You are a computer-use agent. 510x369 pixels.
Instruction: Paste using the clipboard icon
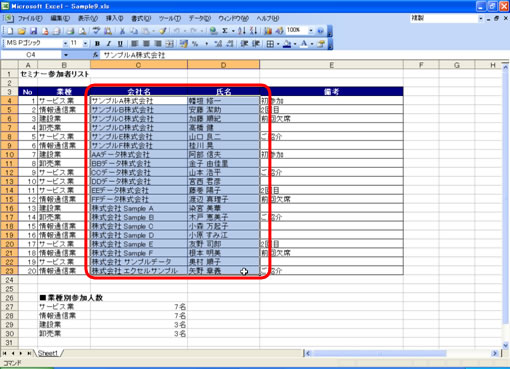[145, 31]
